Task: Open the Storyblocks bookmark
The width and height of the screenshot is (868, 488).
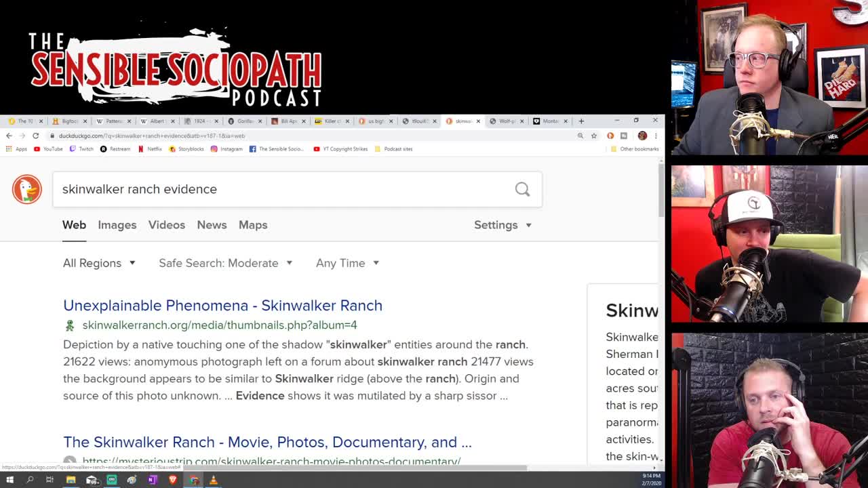Action: pos(186,149)
